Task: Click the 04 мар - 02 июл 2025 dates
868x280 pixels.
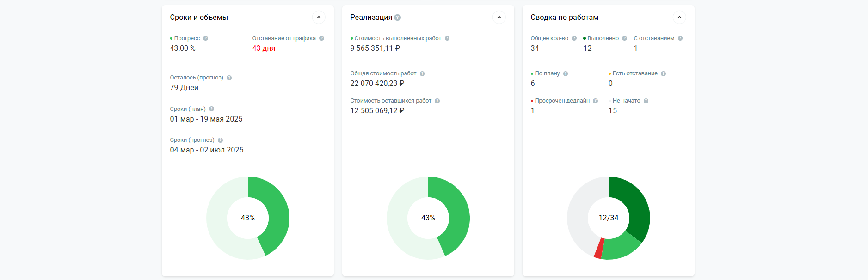Action: (x=207, y=150)
